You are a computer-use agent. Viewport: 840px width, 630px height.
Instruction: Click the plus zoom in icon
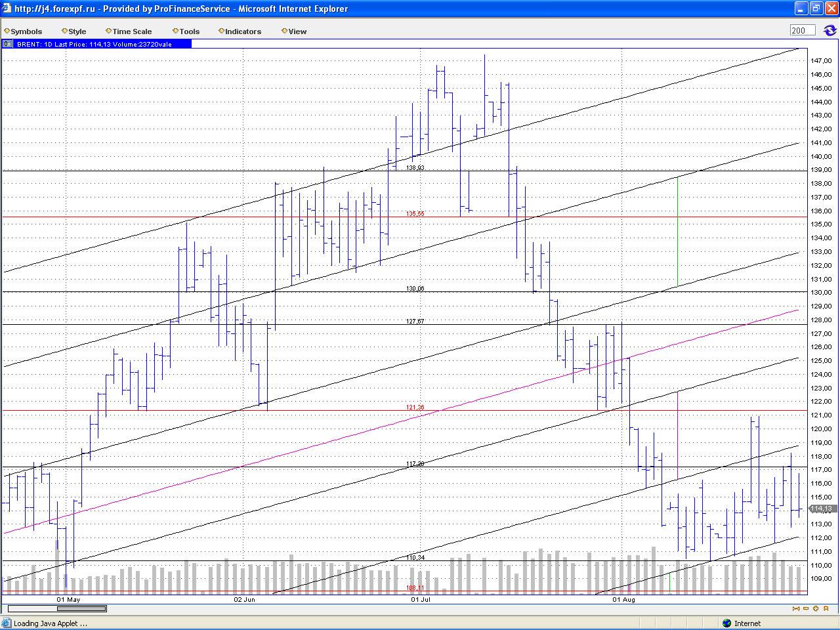[816, 608]
